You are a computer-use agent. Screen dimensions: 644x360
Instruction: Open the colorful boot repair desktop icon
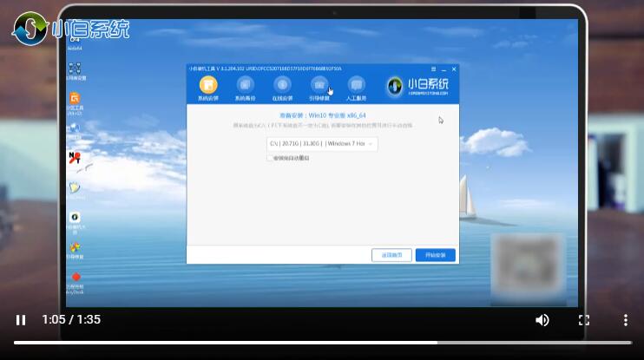pos(76,251)
